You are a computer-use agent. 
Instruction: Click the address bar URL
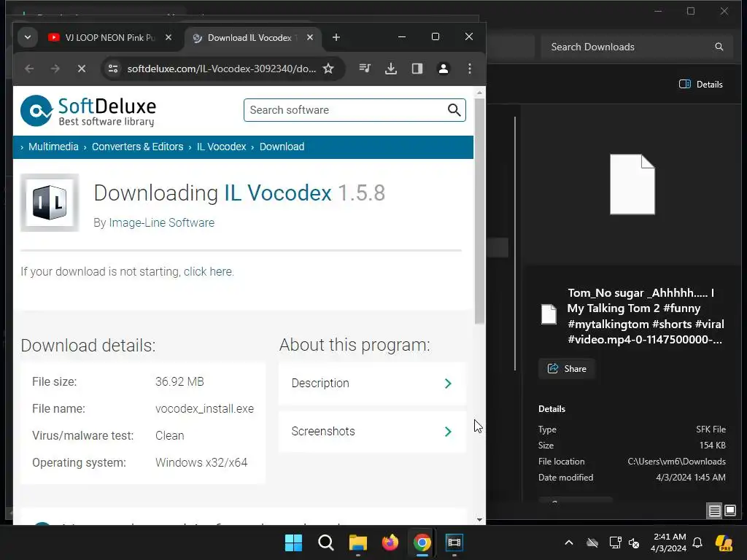222,69
